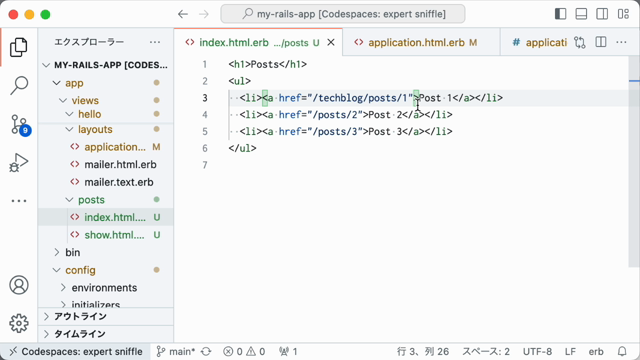The image size is (640, 360).
Task: Close the index.html.erb tab
Action: click(x=331, y=42)
